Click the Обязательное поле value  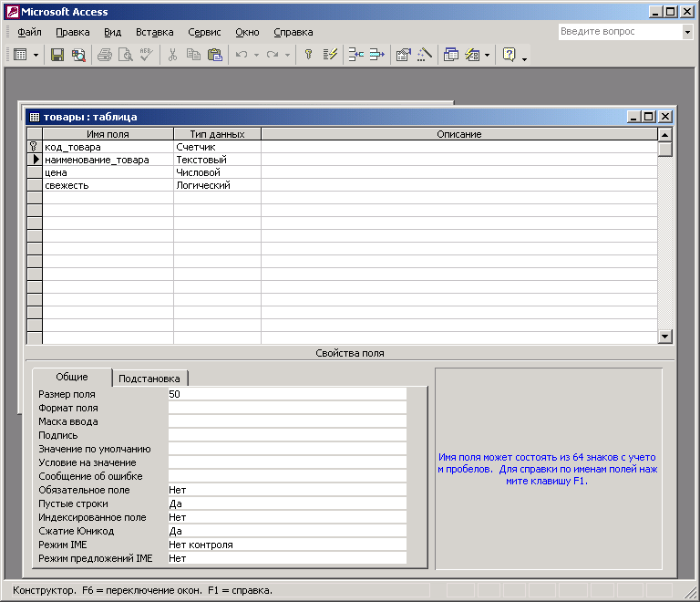tap(287, 490)
